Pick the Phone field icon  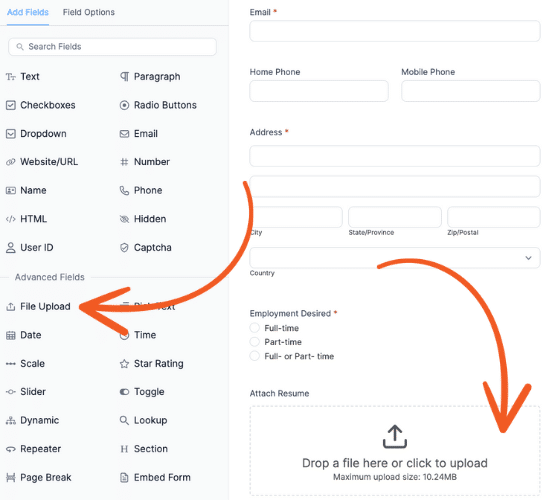click(124, 190)
